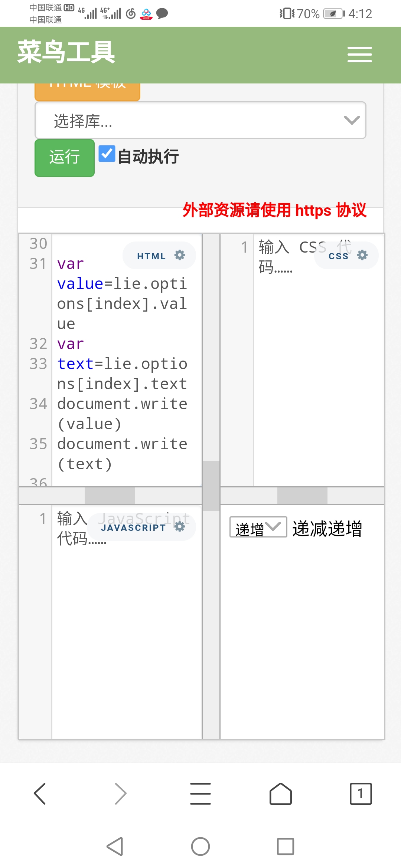Go to the browser home page
This screenshot has width=401, height=868.
281,794
